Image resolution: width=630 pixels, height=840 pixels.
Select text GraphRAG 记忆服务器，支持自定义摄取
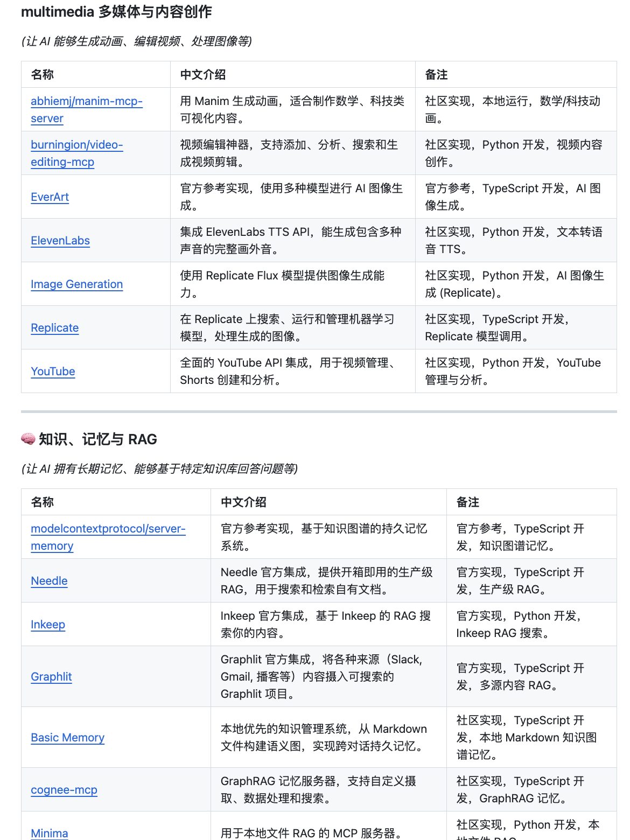(x=319, y=790)
